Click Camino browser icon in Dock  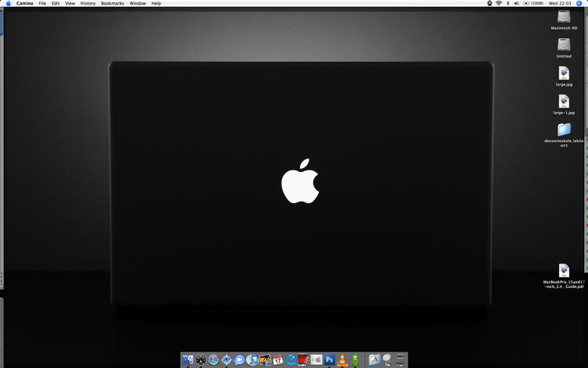click(226, 359)
